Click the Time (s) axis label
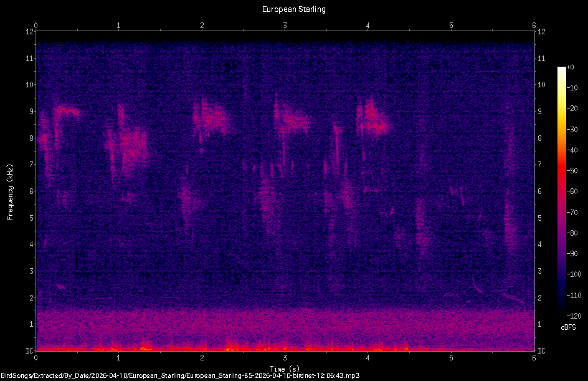The width and height of the screenshot is (588, 381). click(x=285, y=367)
